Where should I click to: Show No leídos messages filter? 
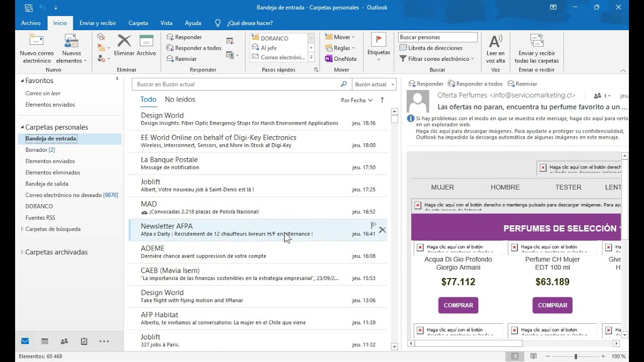180,100
